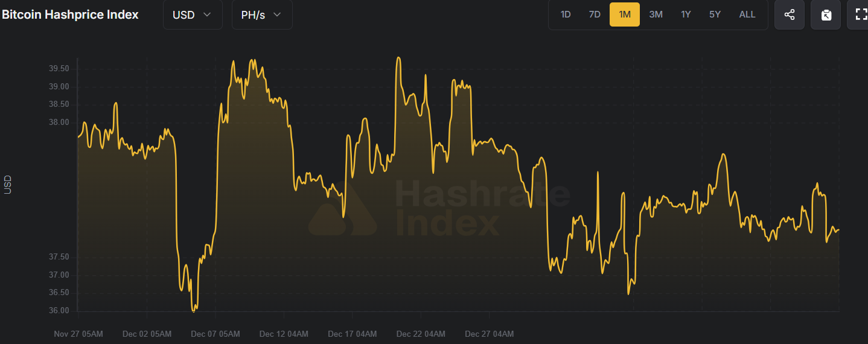This screenshot has height=344, width=868.
Task: Show ALL historical data
Action: (747, 14)
